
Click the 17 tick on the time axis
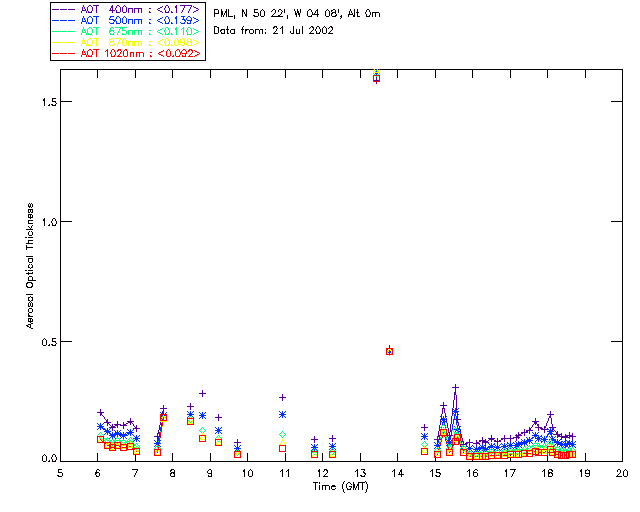point(510,472)
